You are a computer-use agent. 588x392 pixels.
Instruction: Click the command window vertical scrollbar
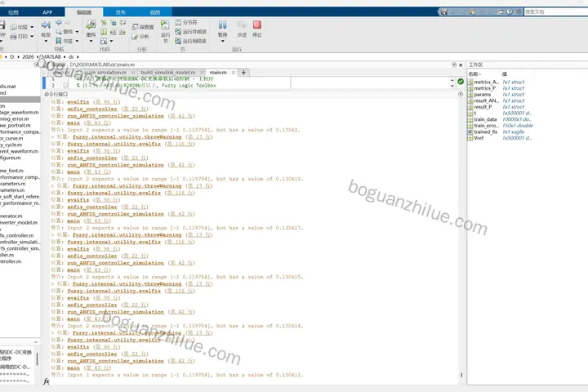coord(461,374)
